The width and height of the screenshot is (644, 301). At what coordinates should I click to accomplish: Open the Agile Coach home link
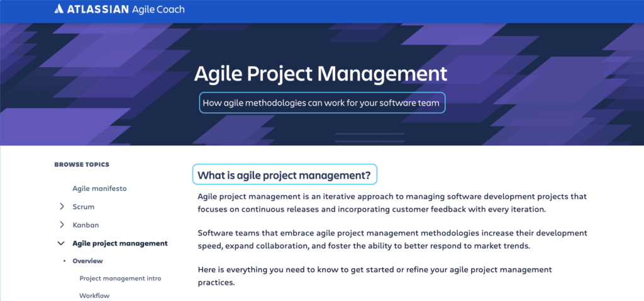158,9
